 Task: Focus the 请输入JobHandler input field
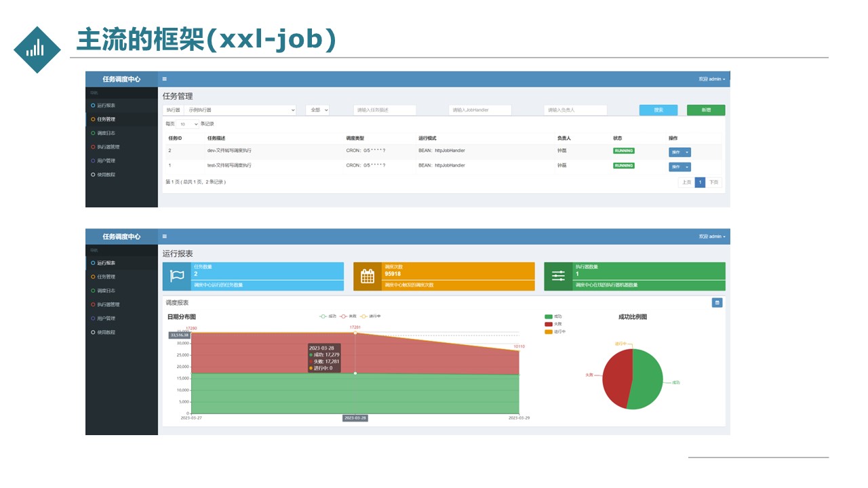pos(479,110)
